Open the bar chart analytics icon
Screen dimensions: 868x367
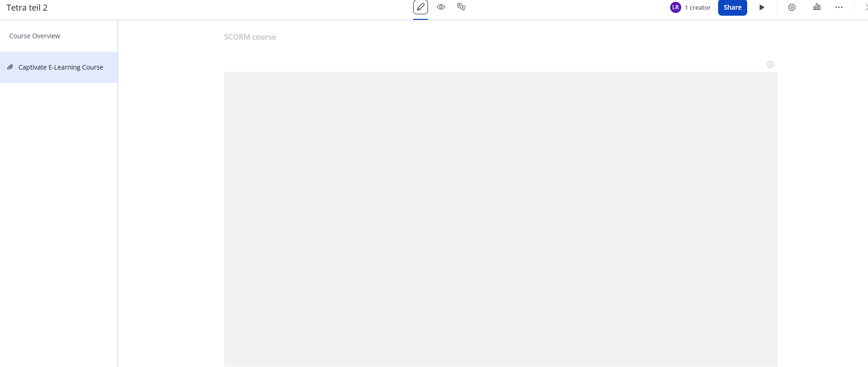(816, 7)
